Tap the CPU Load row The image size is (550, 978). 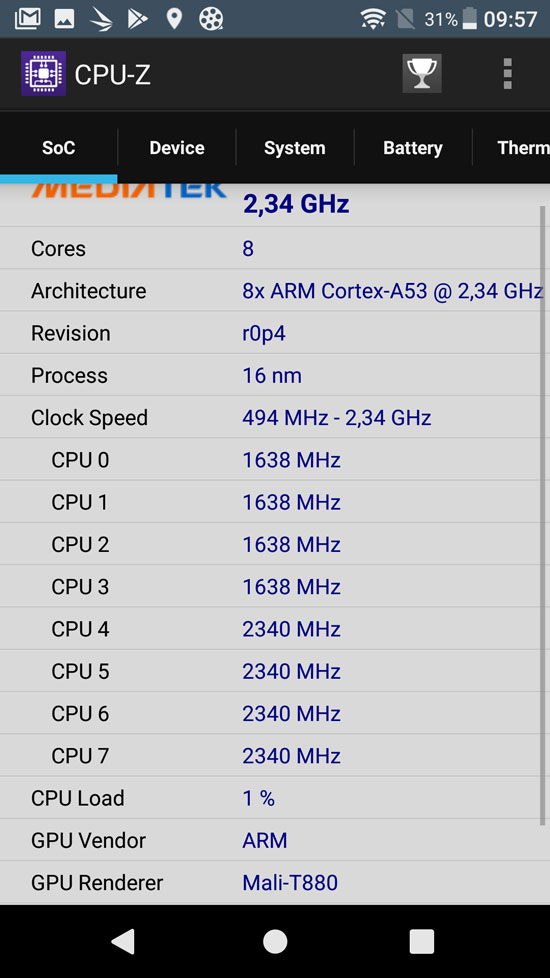tap(275, 798)
